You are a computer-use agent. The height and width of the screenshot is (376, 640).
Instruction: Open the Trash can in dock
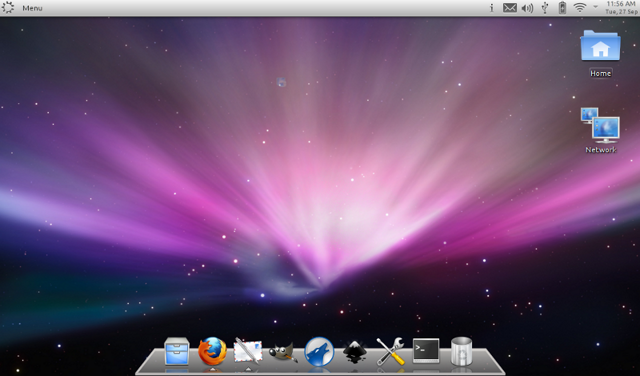462,351
